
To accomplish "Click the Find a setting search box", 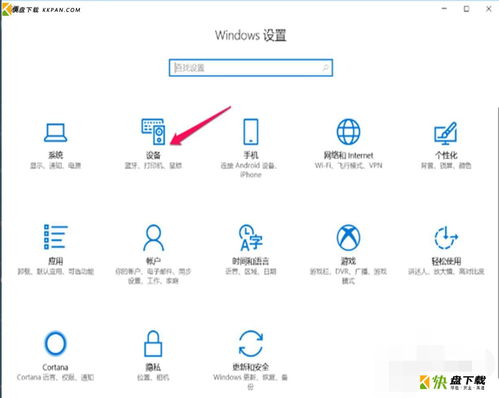I will (x=251, y=68).
